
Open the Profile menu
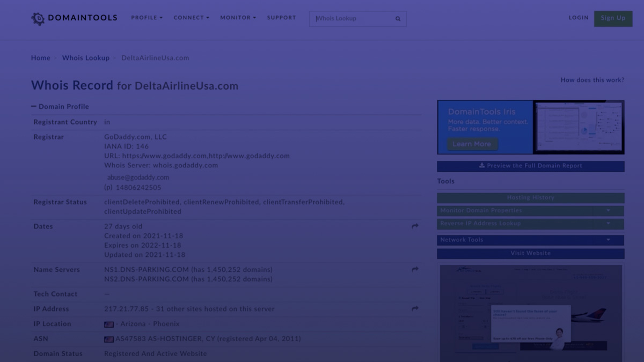pos(147,18)
